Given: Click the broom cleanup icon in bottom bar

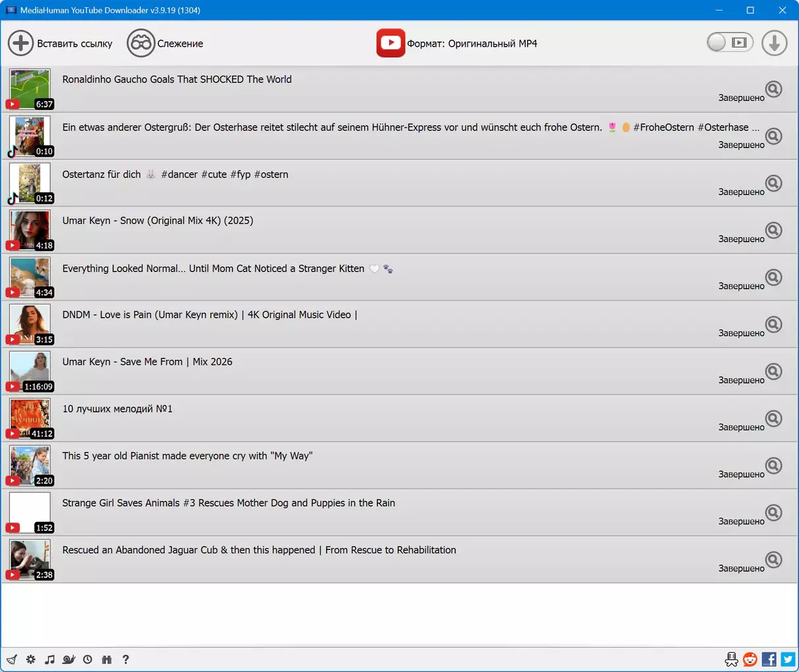Looking at the screenshot, I should 12,659.
